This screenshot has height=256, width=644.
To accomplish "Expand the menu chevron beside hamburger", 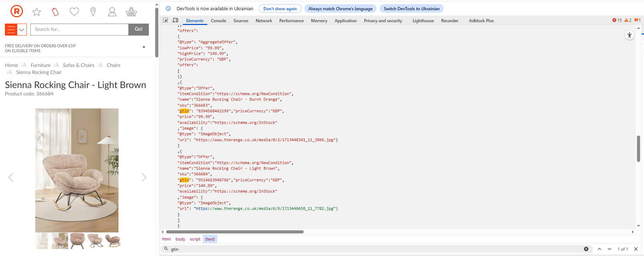I will (x=22, y=30).
